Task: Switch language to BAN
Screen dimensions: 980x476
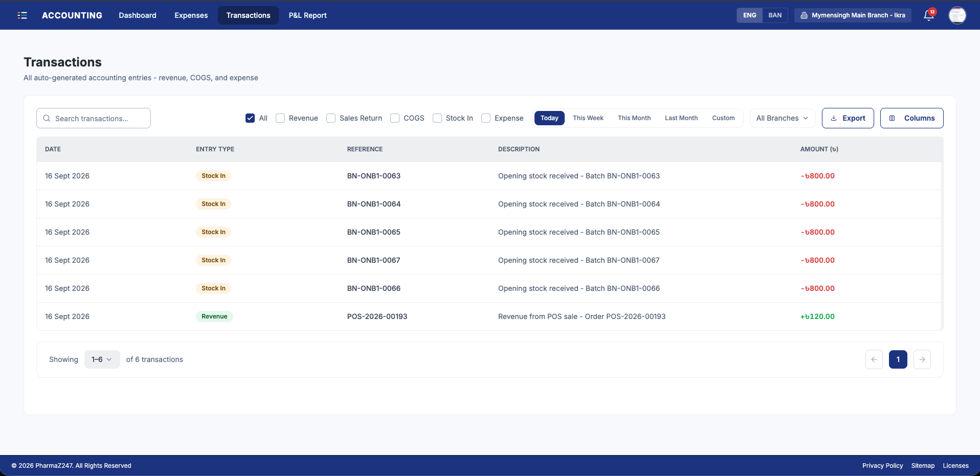Action: click(775, 15)
